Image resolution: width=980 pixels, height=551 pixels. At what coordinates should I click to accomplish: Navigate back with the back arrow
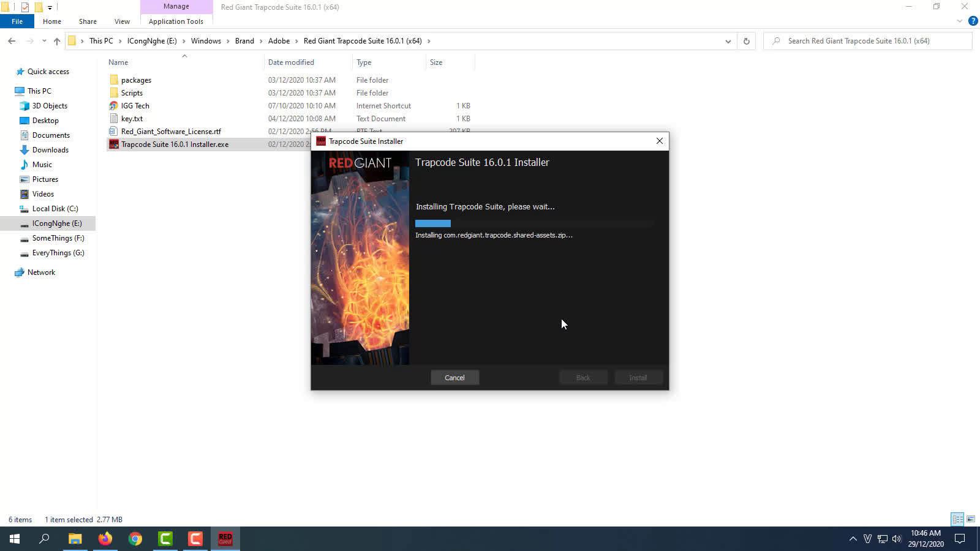tap(12, 41)
